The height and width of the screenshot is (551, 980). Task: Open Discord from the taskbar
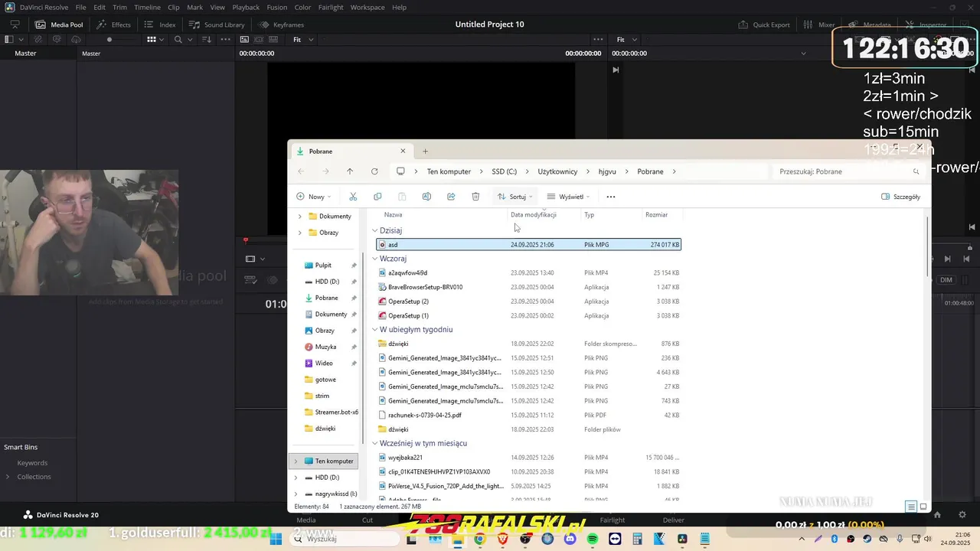tap(570, 539)
